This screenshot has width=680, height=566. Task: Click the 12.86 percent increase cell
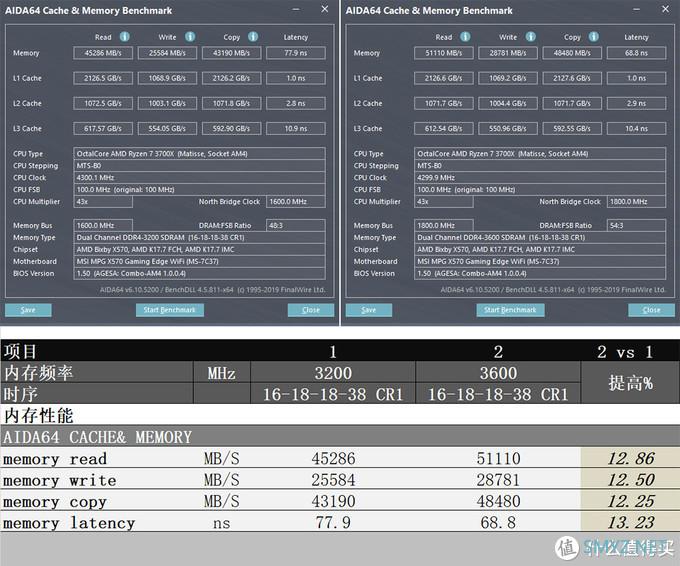[x=630, y=458]
